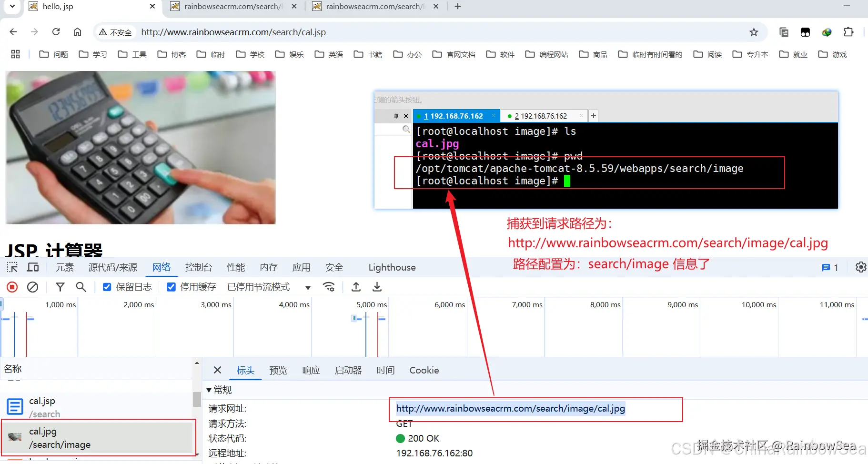Select the cal.jpg request row
The height and width of the screenshot is (464, 868).
pos(97,437)
